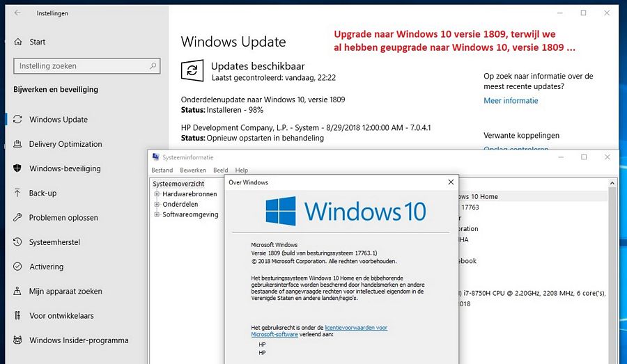Click the search magnifier in Instelling zoeken
The image size is (627, 364).
click(x=153, y=66)
